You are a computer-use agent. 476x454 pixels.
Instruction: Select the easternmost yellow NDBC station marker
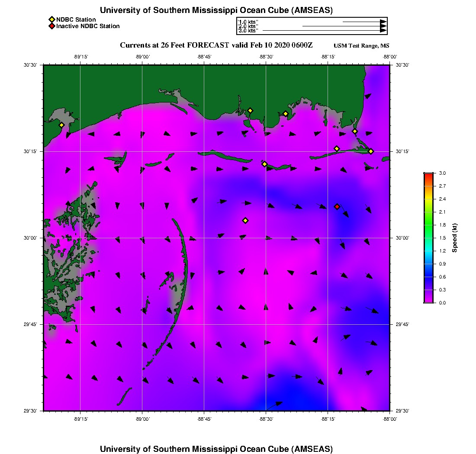371,151
